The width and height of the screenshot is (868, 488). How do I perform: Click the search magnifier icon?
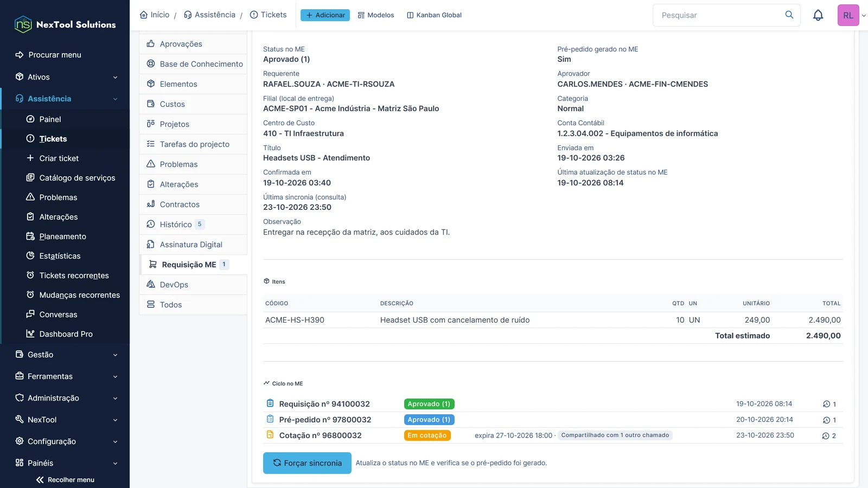(789, 15)
